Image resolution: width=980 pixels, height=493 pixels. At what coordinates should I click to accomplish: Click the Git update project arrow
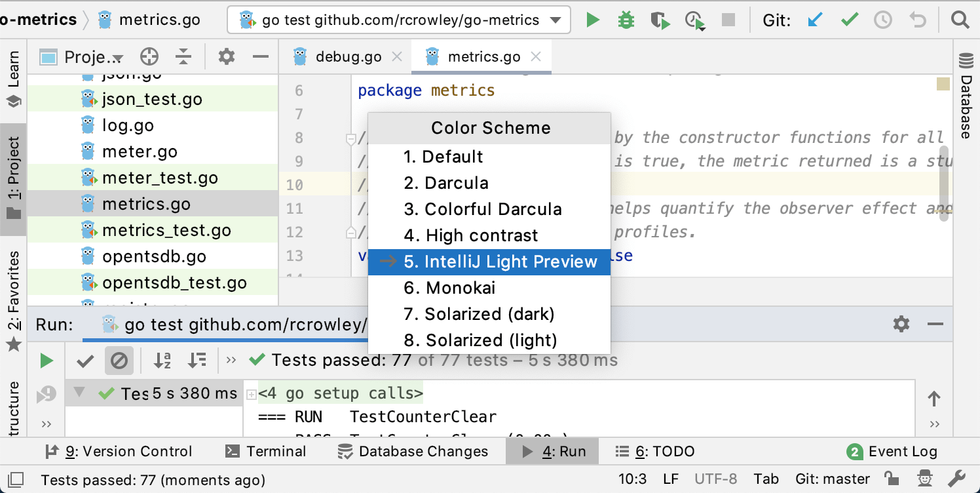click(815, 20)
